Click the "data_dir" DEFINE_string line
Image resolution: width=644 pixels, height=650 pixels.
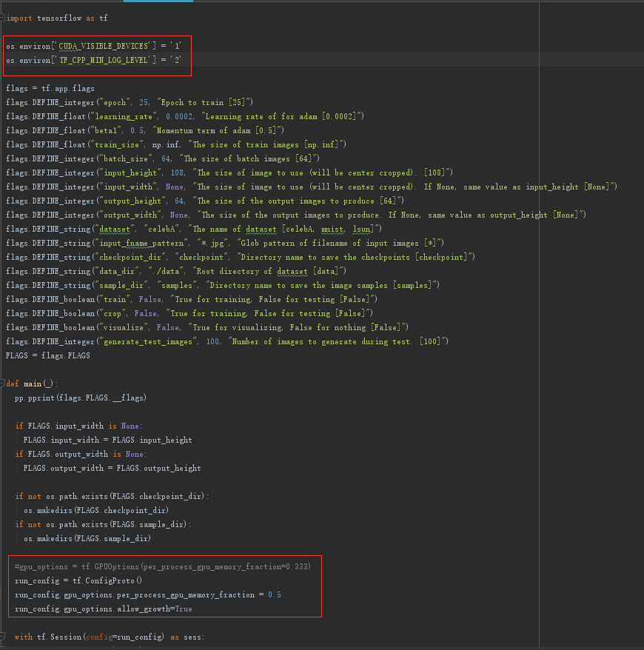click(x=176, y=272)
